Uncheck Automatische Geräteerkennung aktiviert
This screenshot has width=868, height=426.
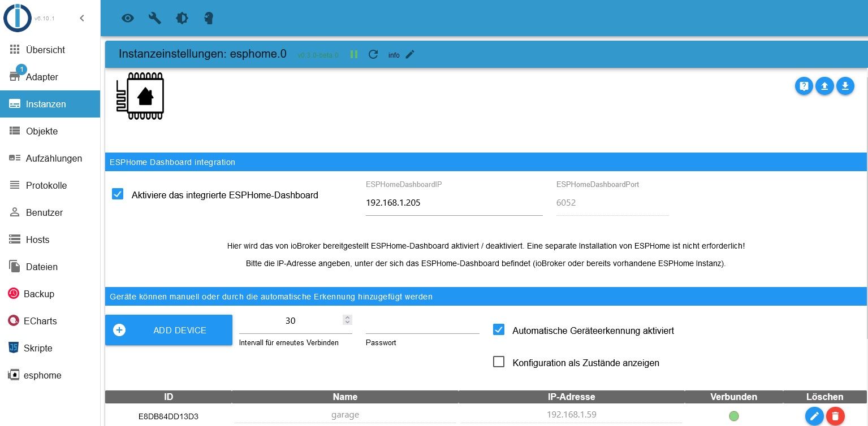click(498, 329)
